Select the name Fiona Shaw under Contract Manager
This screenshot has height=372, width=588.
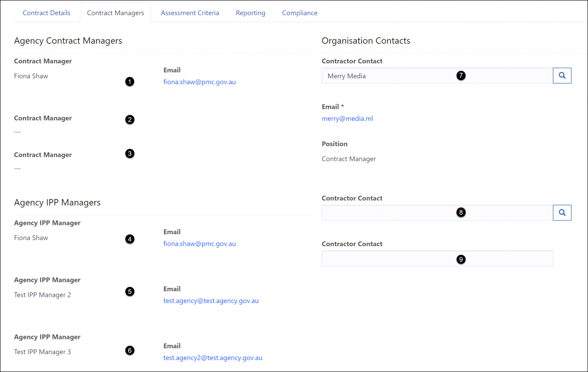(x=31, y=76)
